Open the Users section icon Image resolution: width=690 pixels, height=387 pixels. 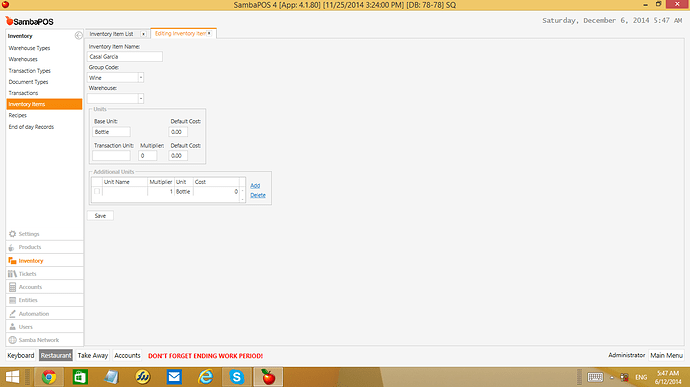tap(12, 327)
